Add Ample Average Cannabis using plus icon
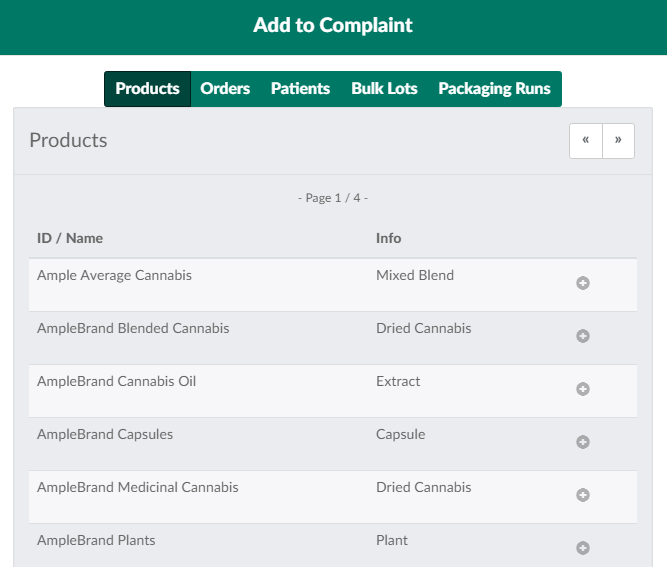This screenshot has width=667, height=567. [x=583, y=283]
